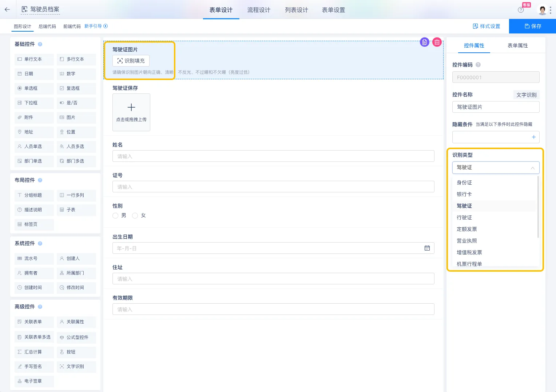Choose 银行卡 in recognition type list

[x=494, y=194]
